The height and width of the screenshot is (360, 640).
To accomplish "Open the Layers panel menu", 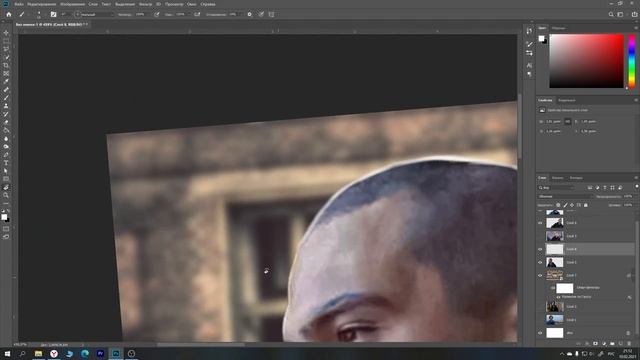I will pos(636,178).
